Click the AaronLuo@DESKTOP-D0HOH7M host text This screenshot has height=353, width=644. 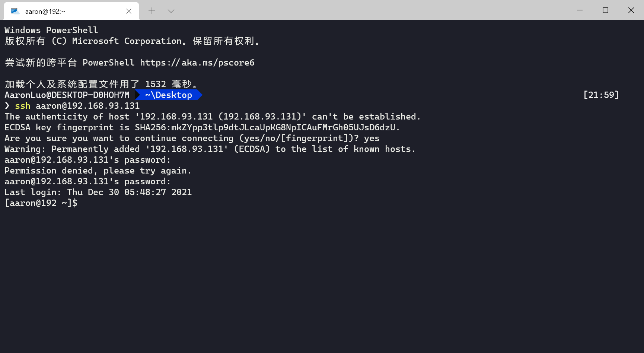pos(67,95)
